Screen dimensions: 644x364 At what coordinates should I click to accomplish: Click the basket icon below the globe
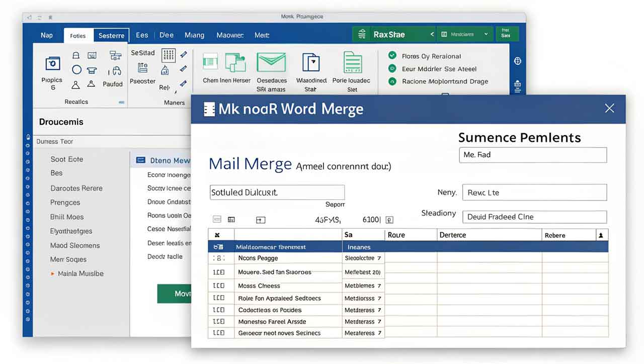518,86
